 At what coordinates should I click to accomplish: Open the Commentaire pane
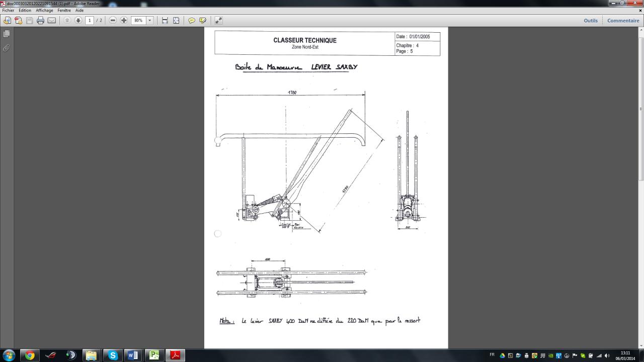tap(623, 21)
